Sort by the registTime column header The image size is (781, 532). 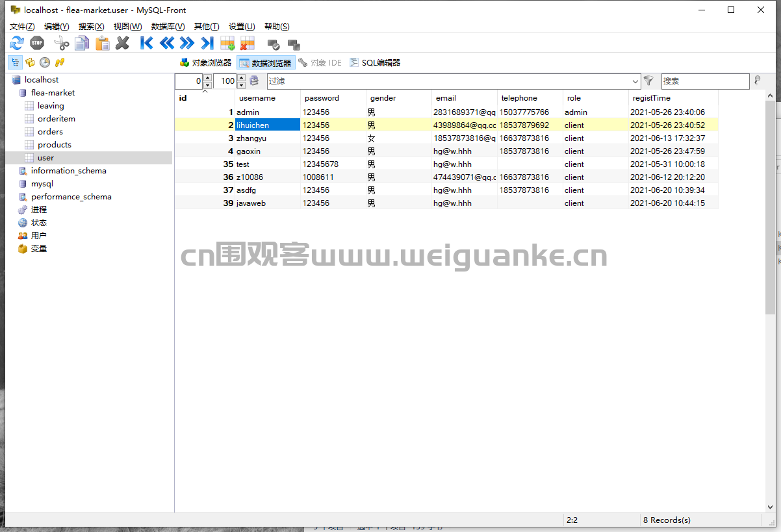pos(673,98)
